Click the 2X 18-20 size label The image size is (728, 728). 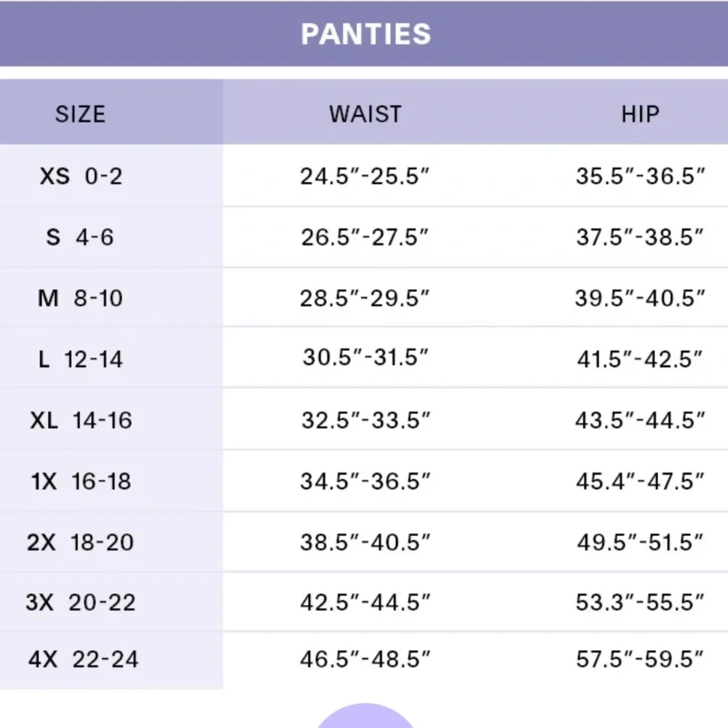[x=80, y=542]
